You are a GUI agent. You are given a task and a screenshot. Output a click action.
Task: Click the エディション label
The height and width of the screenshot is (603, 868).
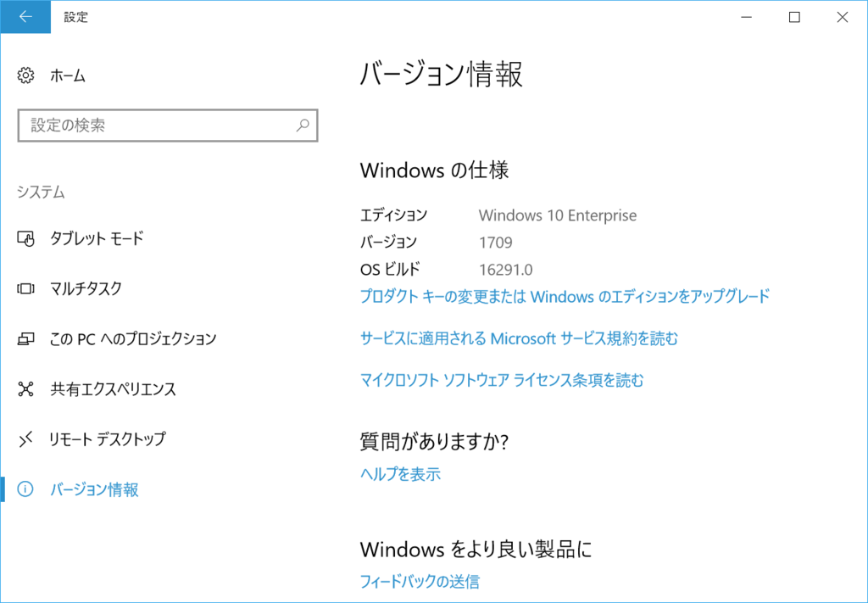393,215
